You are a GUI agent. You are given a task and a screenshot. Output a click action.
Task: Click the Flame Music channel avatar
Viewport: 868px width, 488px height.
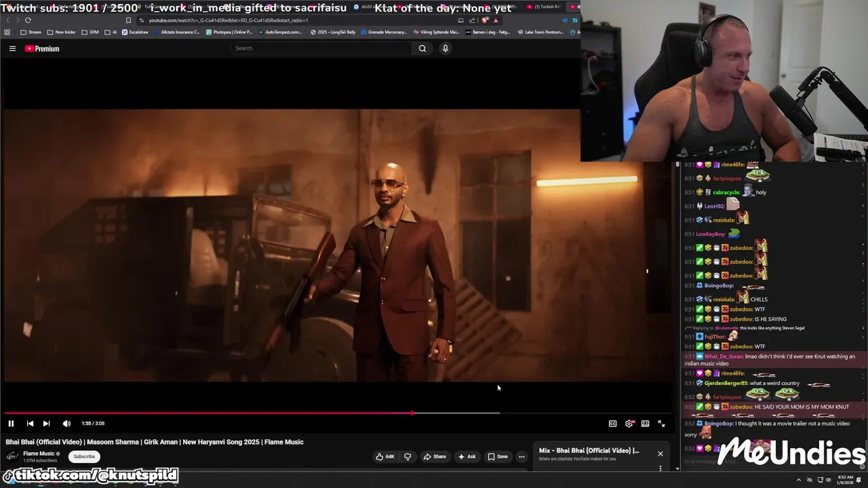tap(12, 456)
